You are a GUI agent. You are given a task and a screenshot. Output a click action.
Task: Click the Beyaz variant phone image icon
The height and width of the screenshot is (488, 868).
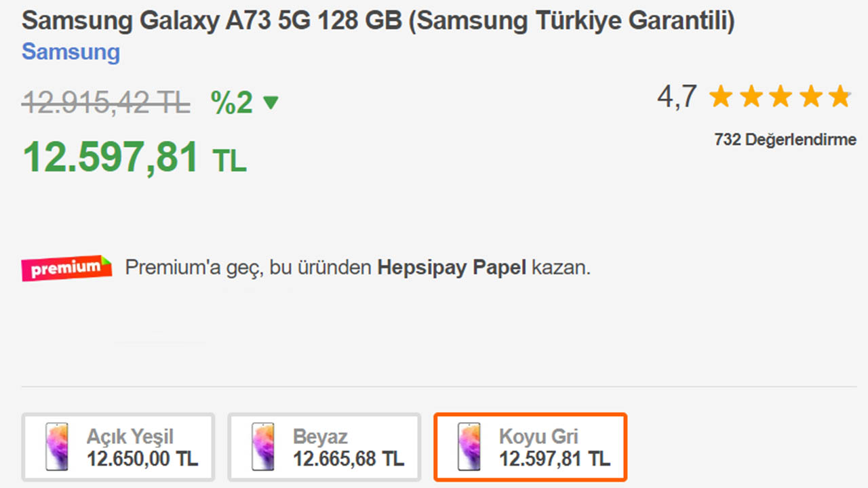[x=264, y=446]
